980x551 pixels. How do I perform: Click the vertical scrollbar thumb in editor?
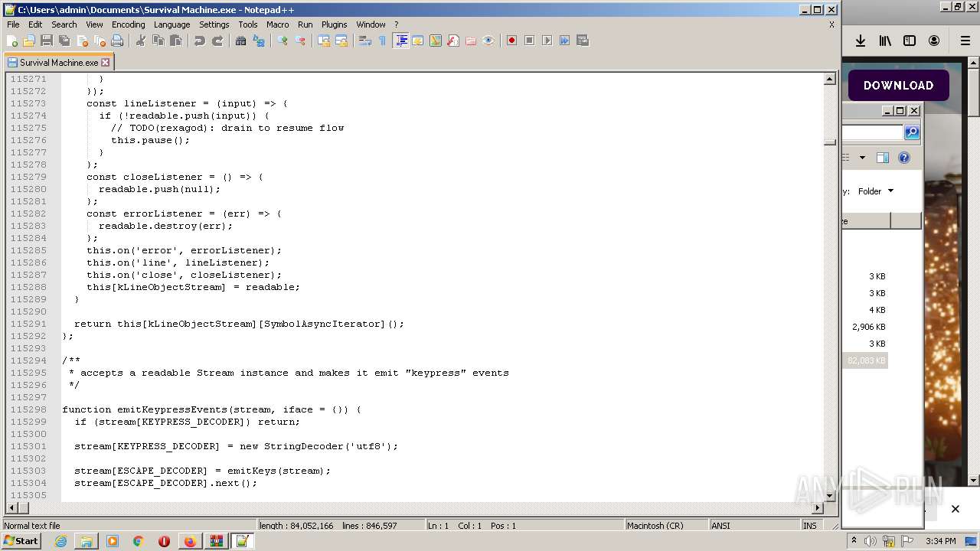point(829,142)
